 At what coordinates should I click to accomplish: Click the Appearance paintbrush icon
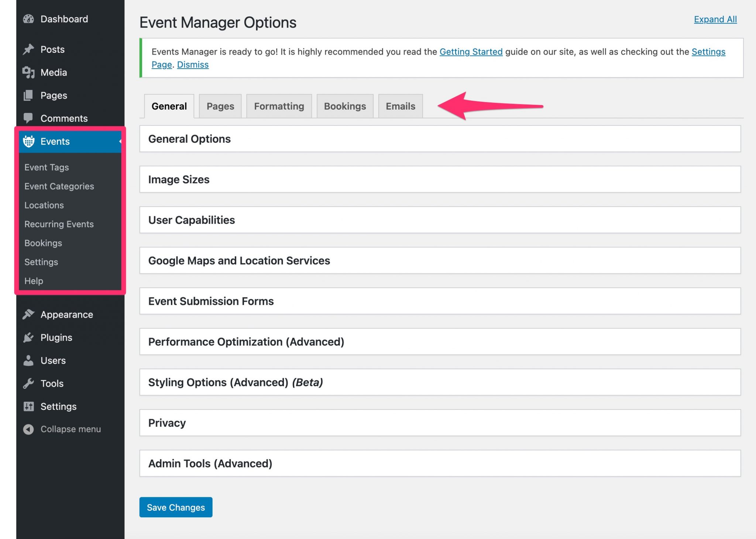click(28, 314)
